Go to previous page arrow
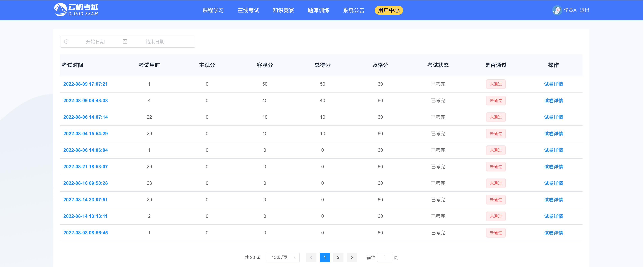This screenshot has height=267, width=644. 311,257
